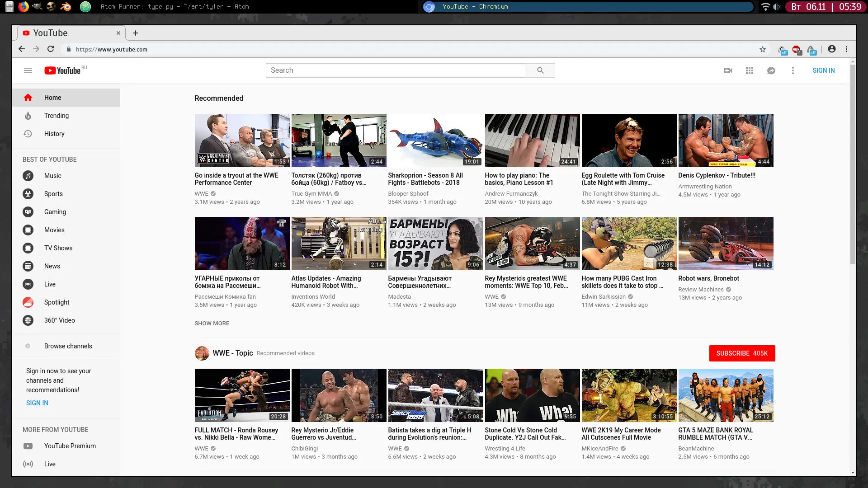Subscribe to WWE - Topic channel
868x488 pixels.
point(742,353)
